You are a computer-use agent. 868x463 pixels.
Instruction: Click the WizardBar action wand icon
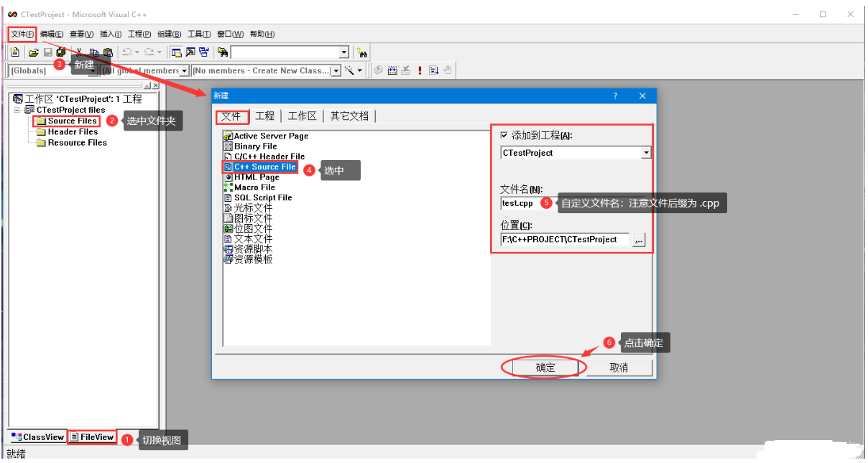[x=350, y=70]
